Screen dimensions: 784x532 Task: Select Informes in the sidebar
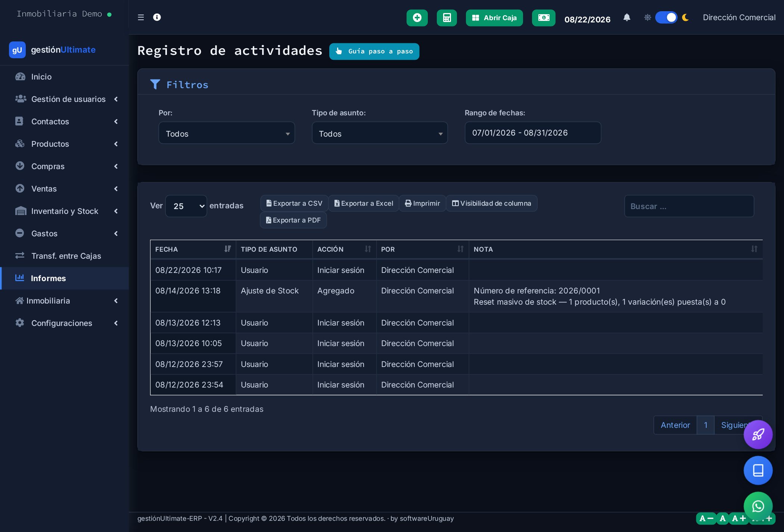(x=65, y=278)
